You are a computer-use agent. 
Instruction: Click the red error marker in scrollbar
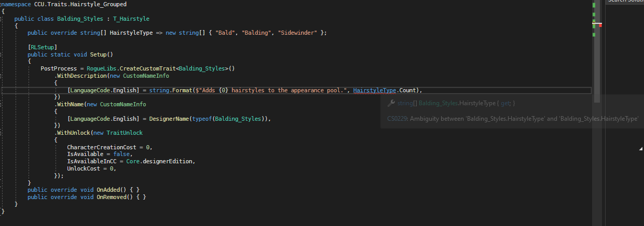click(600, 25)
